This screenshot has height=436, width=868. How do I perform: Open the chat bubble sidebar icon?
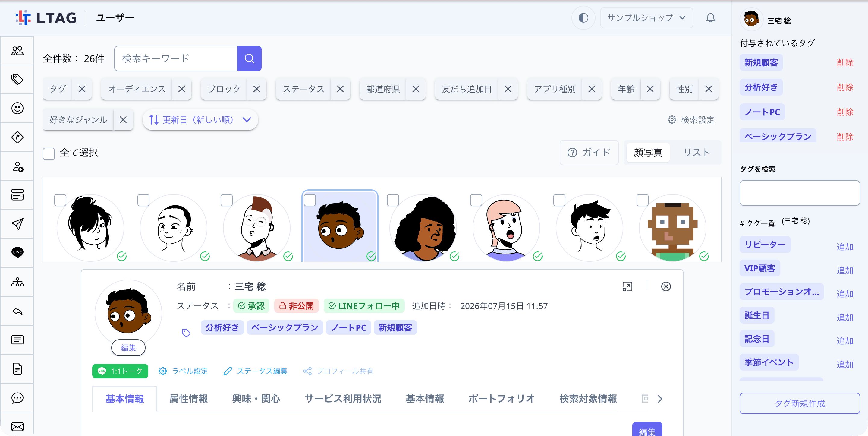click(17, 398)
